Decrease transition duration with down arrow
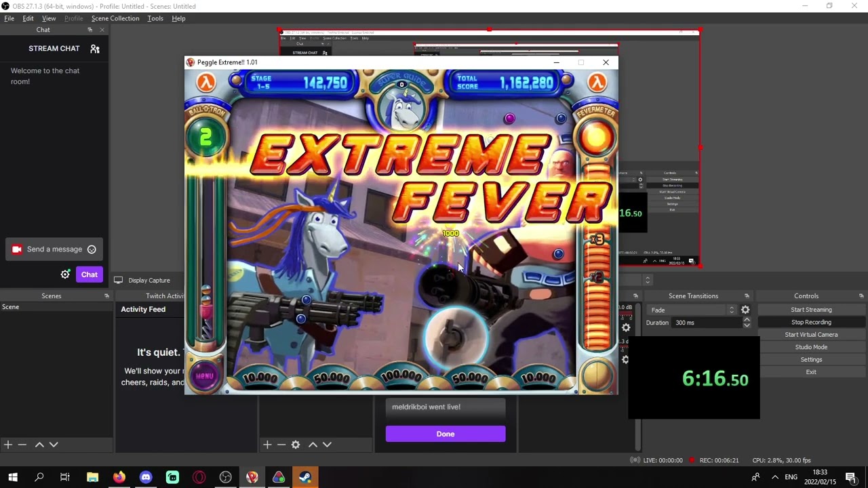The image size is (868, 488). [x=747, y=325]
